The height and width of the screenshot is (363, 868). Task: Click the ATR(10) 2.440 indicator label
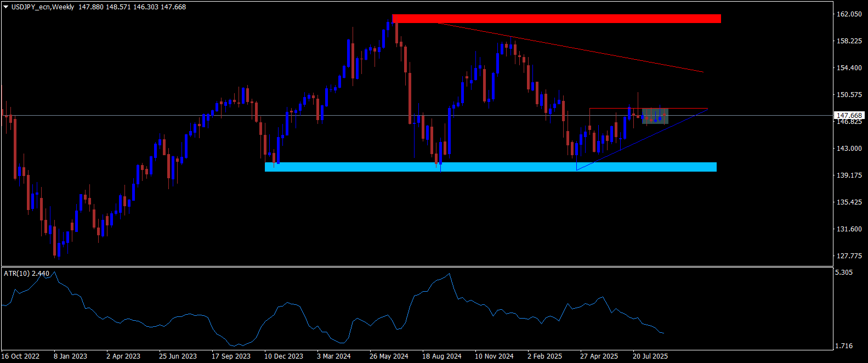pos(27,273)
